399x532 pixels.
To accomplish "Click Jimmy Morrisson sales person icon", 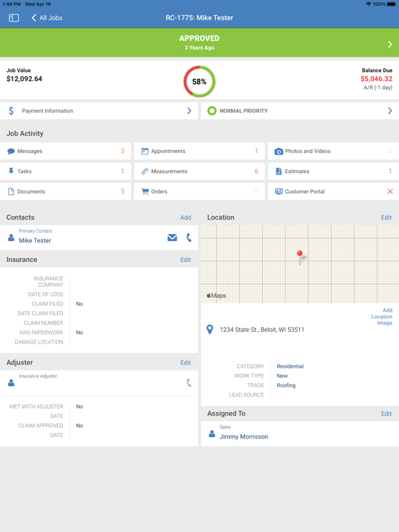I will tap(212, 434).
